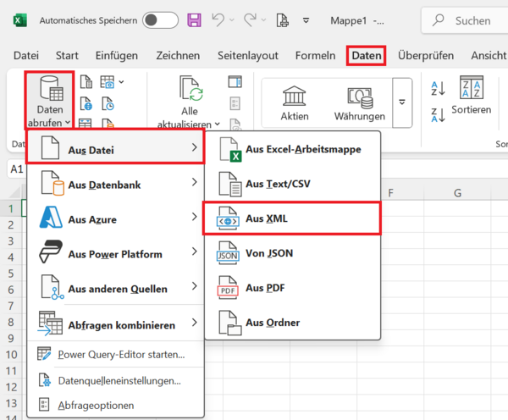Toggle the Automatisches Speichern switch

(160, 19)
